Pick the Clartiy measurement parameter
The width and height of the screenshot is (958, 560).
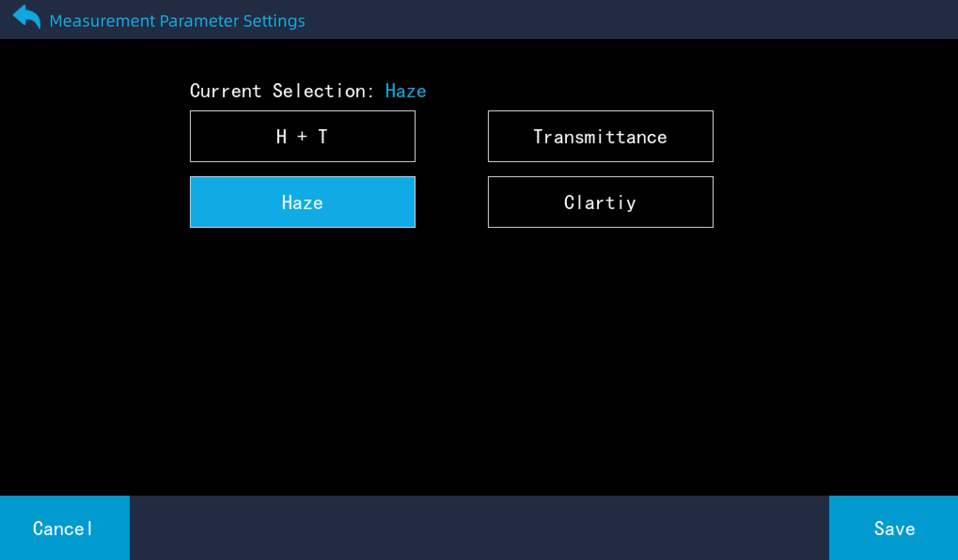(x=600, y=202)
